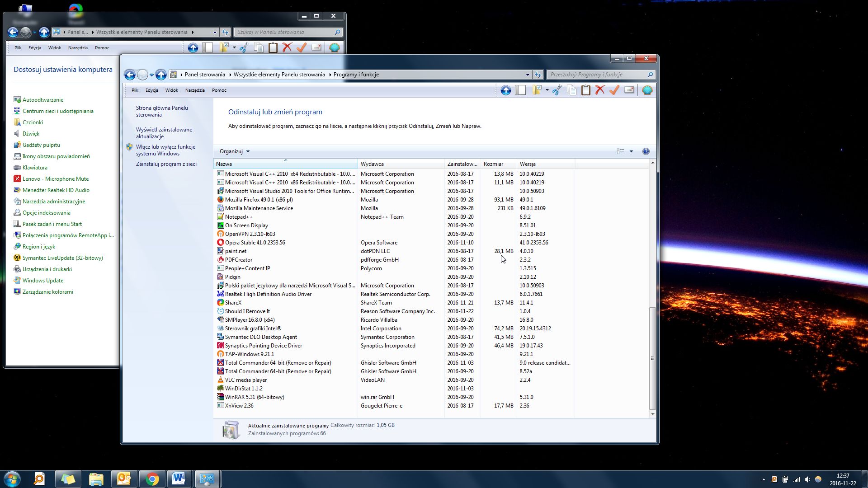Image resolution: width=868 pixels, height=488 pixels.
Task: Click the clock in the taskbar
Action: click(x=843, y=480)
